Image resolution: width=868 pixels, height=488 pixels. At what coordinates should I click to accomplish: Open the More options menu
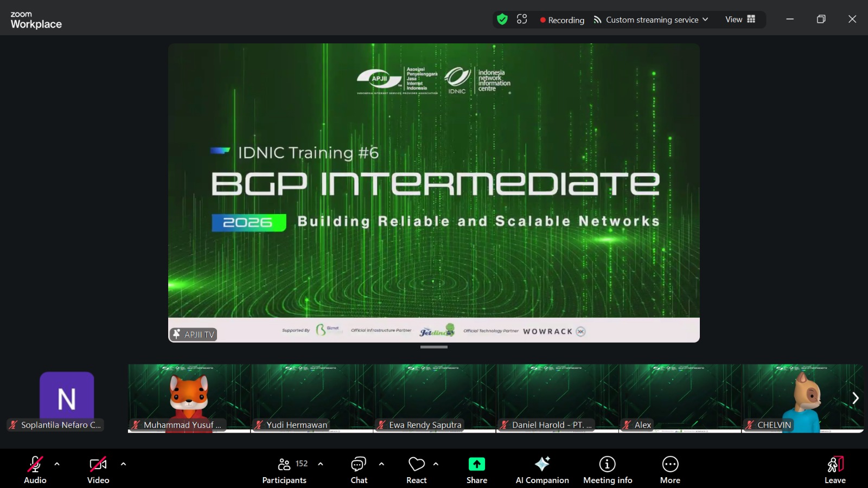(x=670, y=470)
